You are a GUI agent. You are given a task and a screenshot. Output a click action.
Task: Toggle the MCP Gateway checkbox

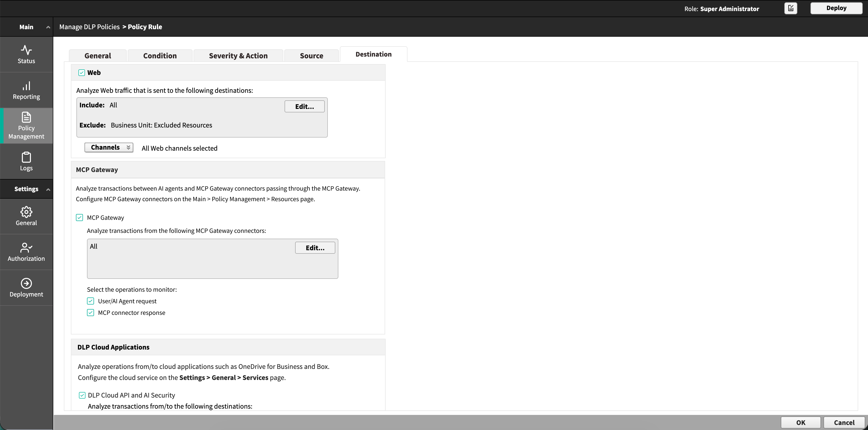tap(79, 217)
